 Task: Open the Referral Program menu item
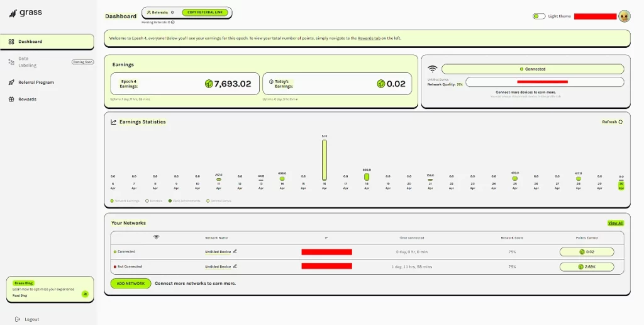coord(35,83)
